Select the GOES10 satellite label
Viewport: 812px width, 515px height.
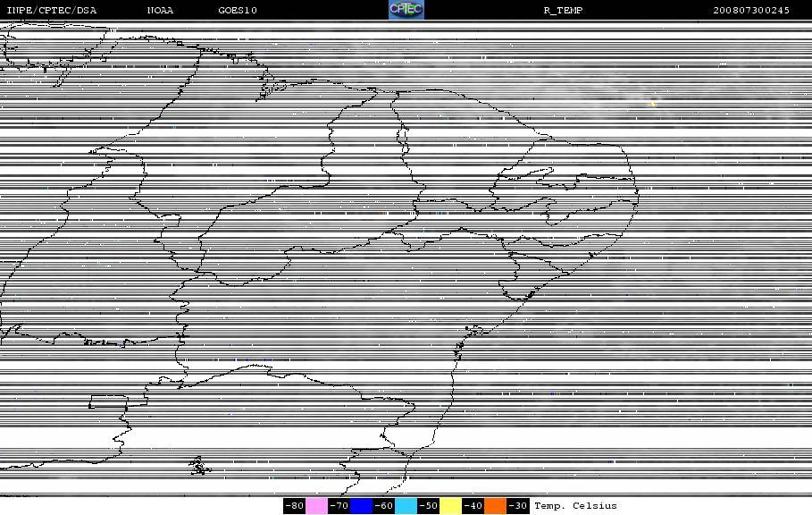238,11
